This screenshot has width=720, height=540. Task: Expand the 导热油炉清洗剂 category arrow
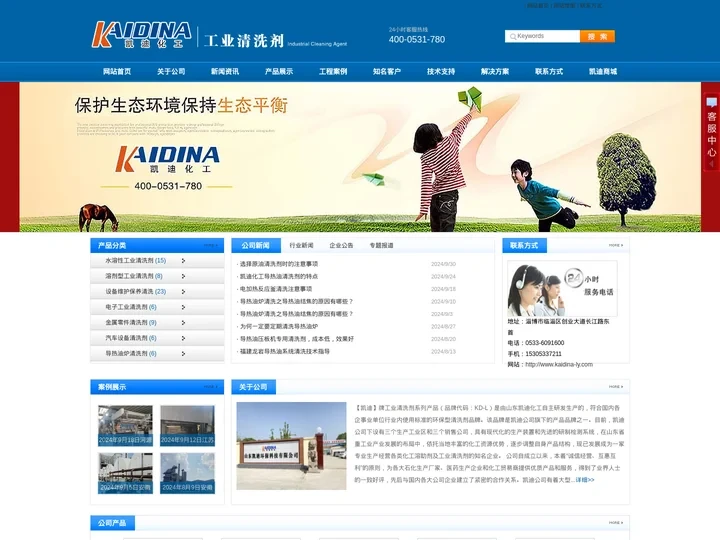183,354
